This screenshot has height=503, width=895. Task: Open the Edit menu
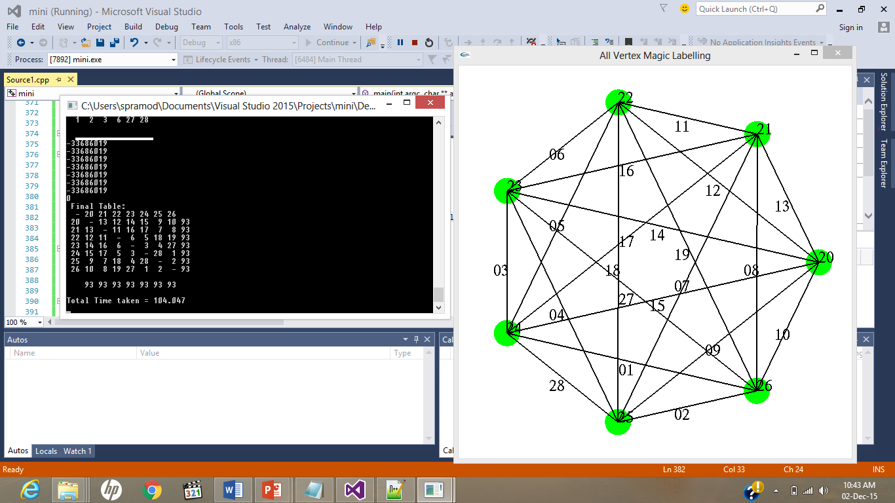point(38,27)
